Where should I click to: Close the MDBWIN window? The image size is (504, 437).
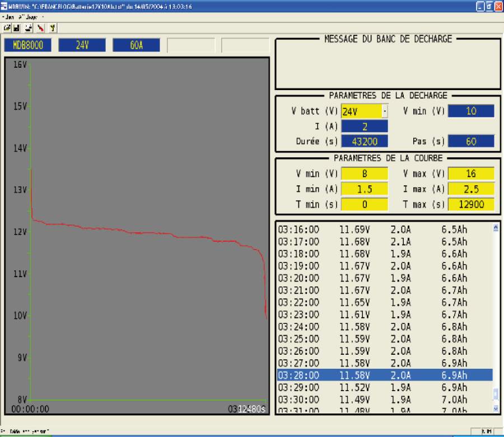point(499,6)
